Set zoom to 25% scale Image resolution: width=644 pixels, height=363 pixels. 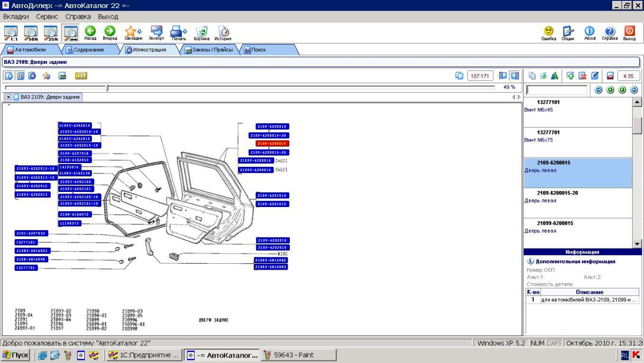[x=50, y=33]
